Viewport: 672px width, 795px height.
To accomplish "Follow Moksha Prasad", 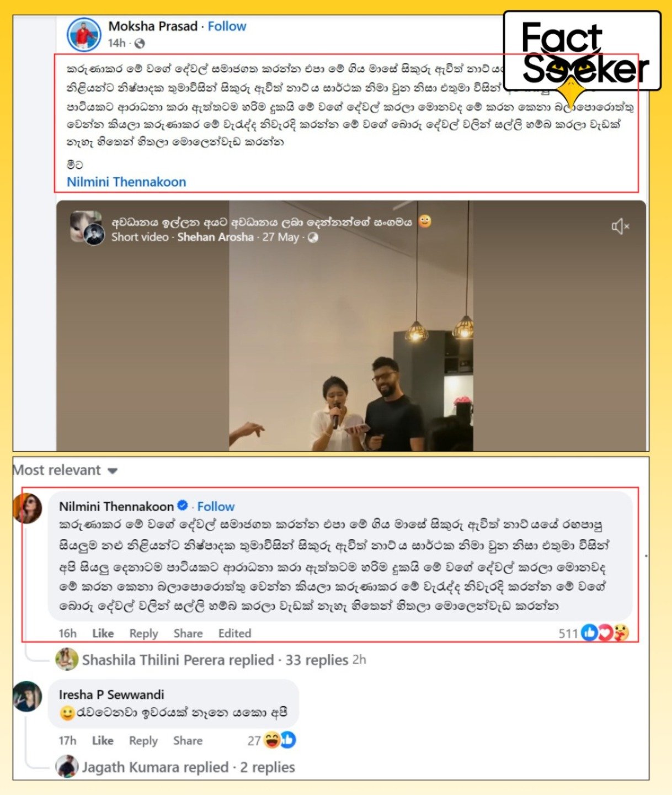I will click(227, 26).
